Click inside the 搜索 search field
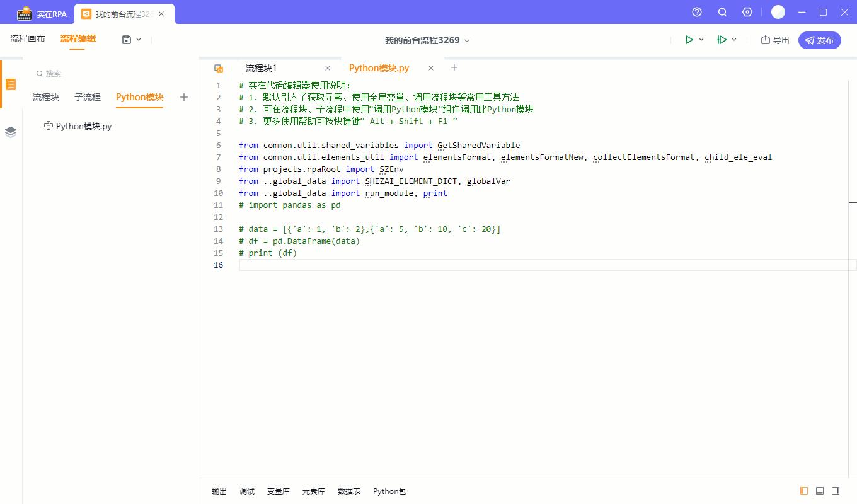The height and width of the screenshot is (504, 857). click(x=53, y=73)
